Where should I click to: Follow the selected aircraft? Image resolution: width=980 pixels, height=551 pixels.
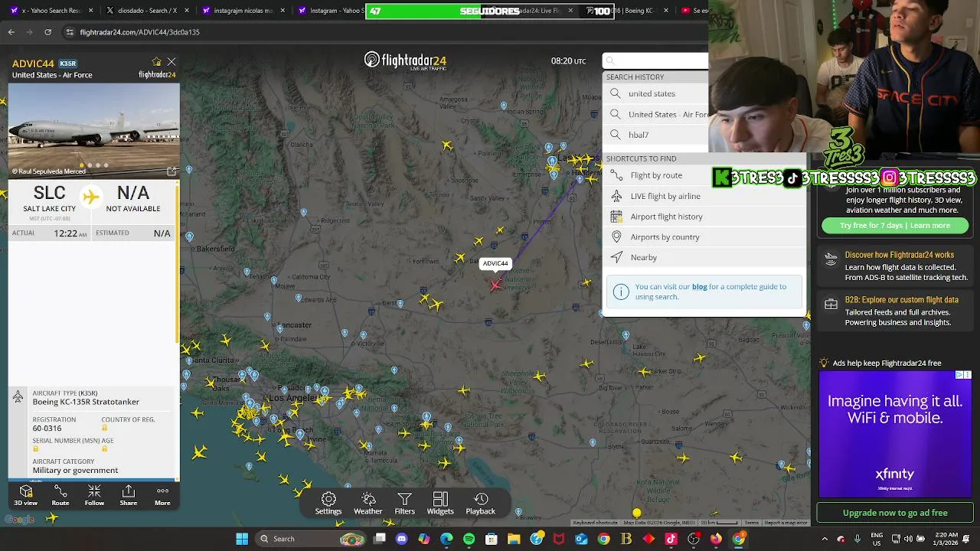tap(94, 494)
